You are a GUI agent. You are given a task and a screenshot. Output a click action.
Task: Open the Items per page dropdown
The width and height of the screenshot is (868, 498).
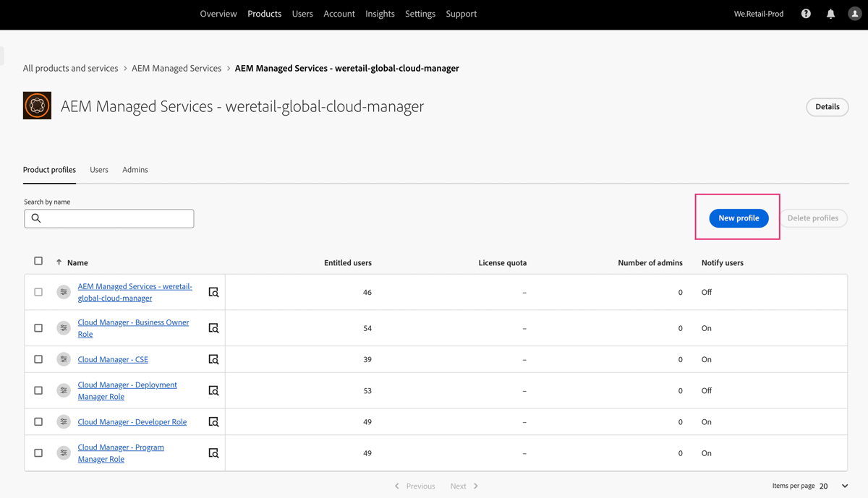pos(832,486)
